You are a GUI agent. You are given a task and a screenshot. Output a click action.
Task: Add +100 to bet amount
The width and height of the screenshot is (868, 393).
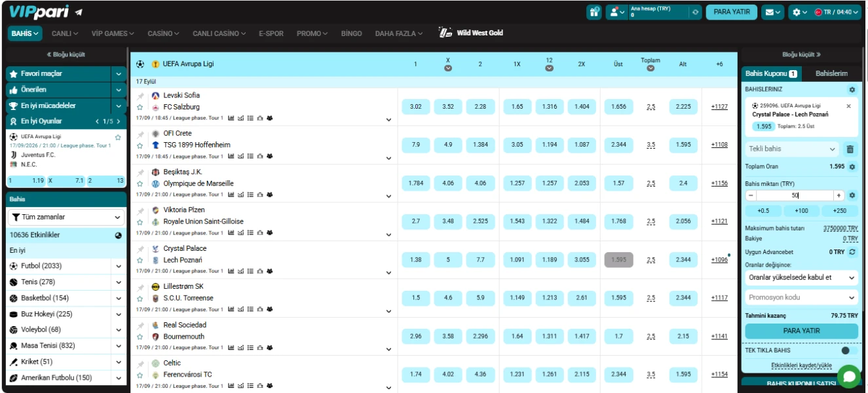[801, 211]
